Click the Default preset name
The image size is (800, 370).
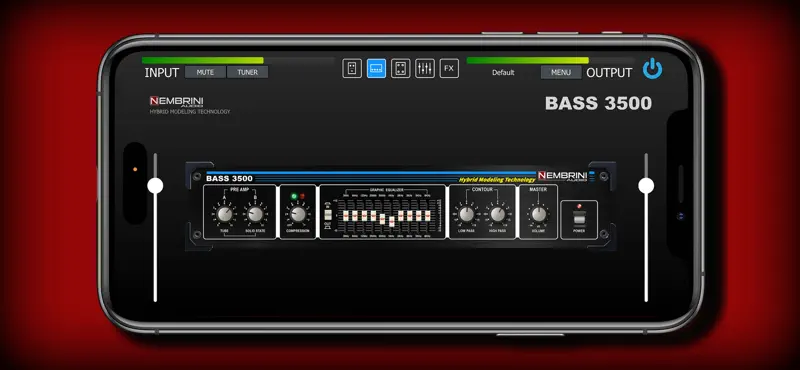click(503, 72)
